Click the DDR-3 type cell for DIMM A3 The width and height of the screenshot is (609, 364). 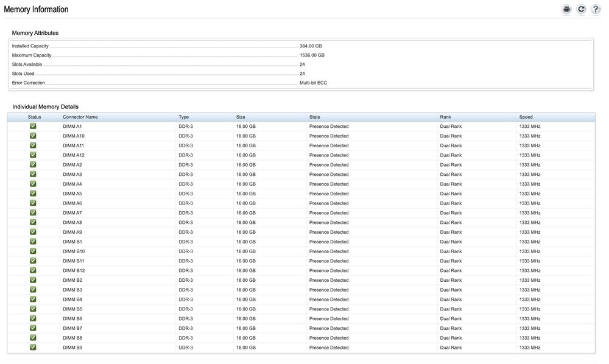click(186, 175)
